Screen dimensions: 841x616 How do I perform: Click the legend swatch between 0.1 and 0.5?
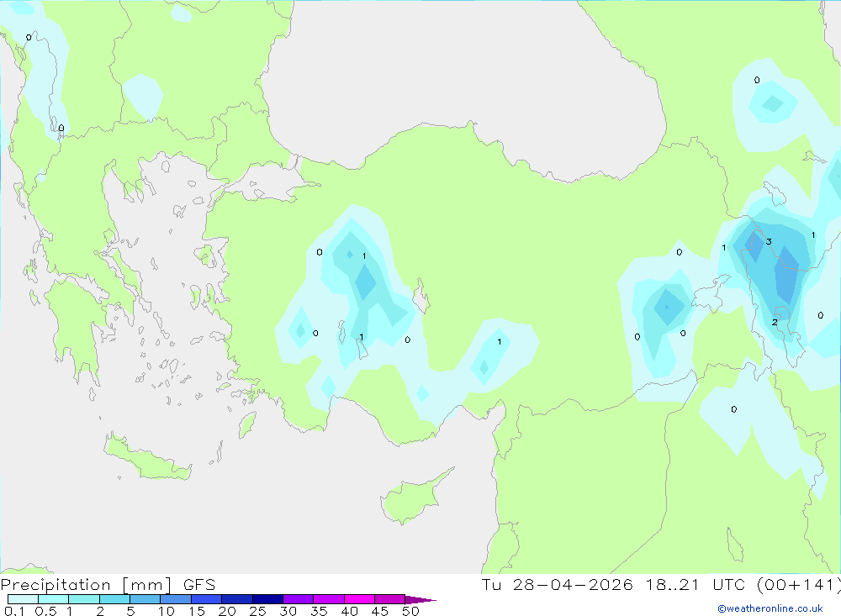pyautogui.click(x=23, y=599)
